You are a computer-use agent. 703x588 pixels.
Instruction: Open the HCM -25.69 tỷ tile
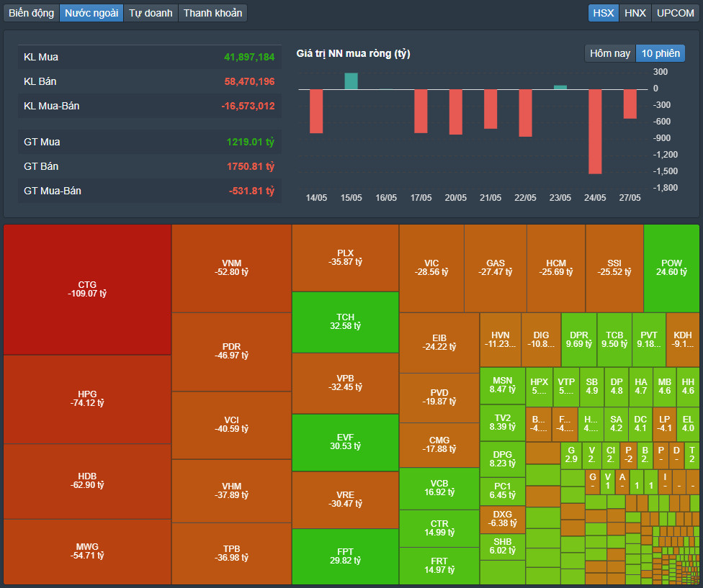556,268
